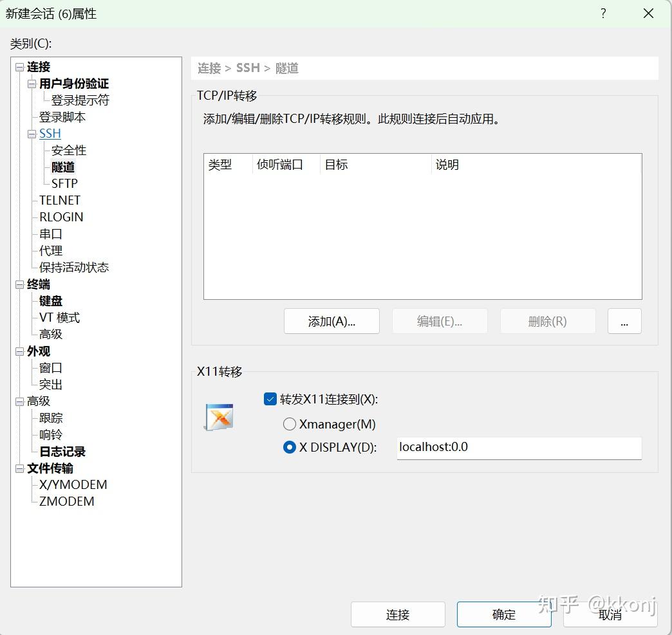
Task: Click the help question mark icon
Action: pos(603,13)
